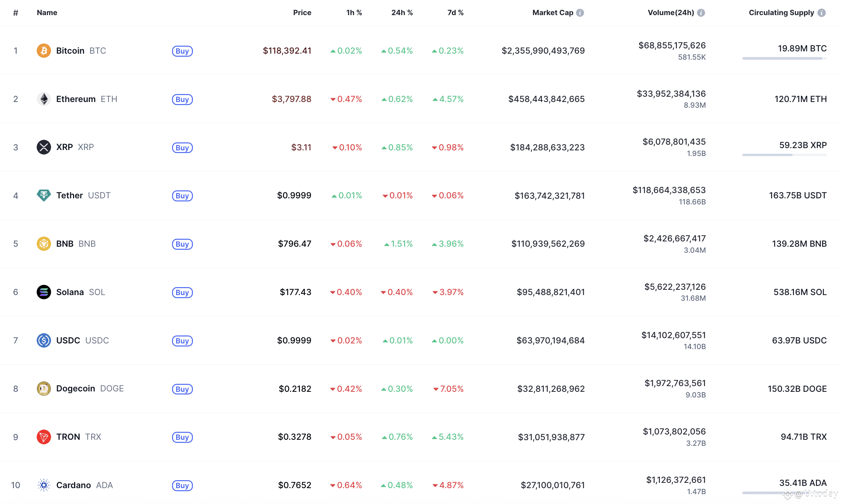This screenshot has width=841, height=504.
Task: Click Solana price $177.43
Action: pyautogui.click(x=295, y=292)
